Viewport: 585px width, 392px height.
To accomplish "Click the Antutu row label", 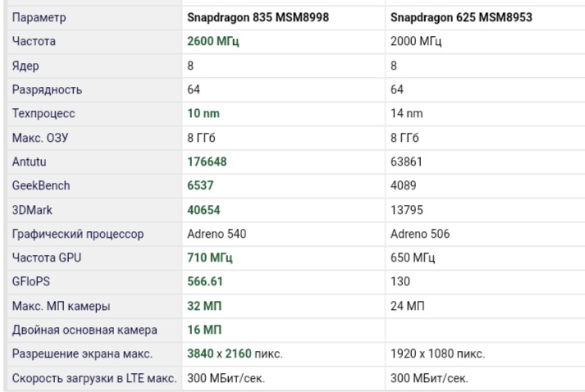I will coord(29,162).
